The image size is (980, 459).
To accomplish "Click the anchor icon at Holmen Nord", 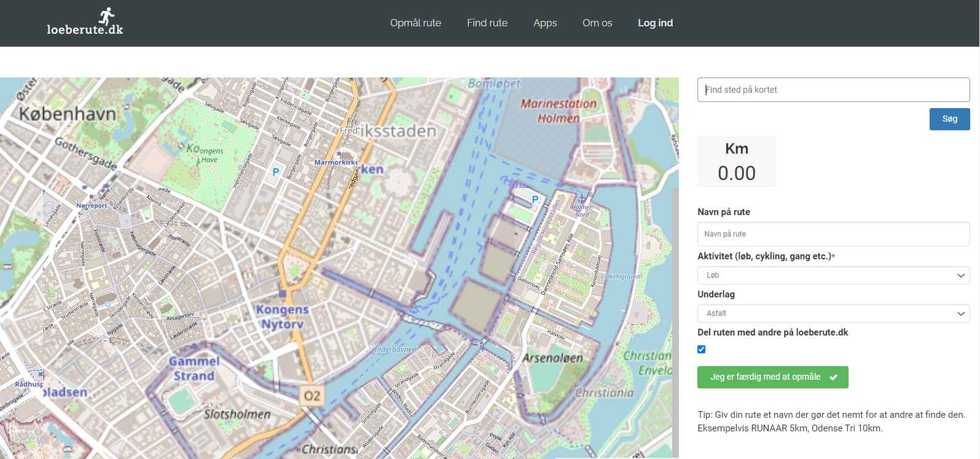I will [x=582, y=198].
